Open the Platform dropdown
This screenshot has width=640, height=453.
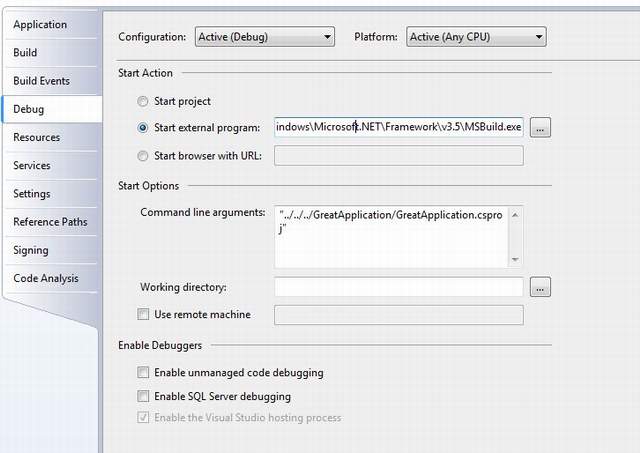click(x=476, y=37)
